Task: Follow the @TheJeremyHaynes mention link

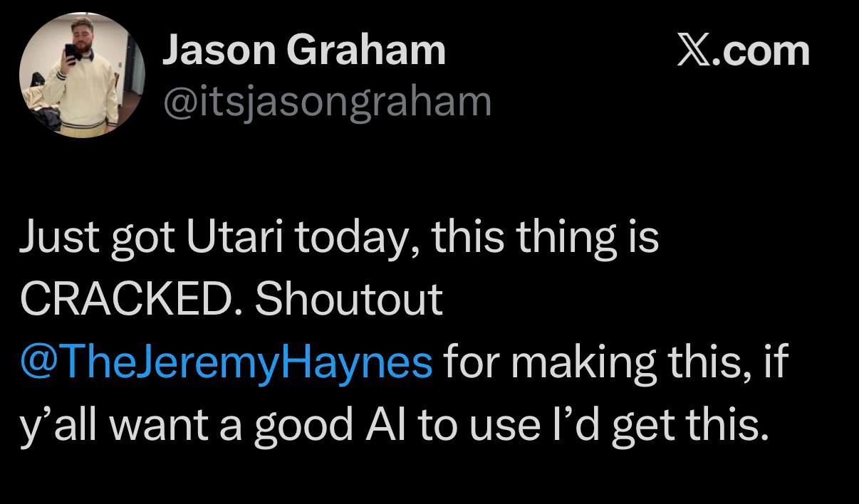Action: (x=227, y=362)
